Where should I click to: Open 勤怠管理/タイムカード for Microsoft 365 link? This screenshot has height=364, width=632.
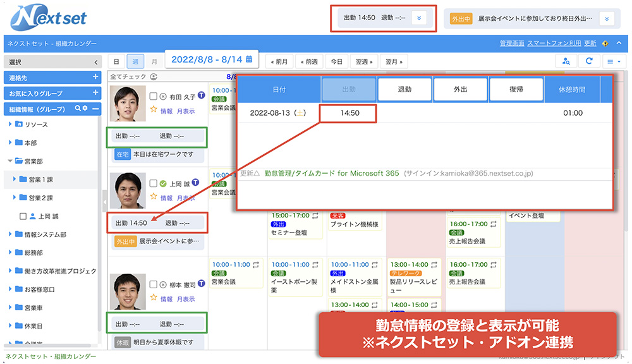[332, 173]
